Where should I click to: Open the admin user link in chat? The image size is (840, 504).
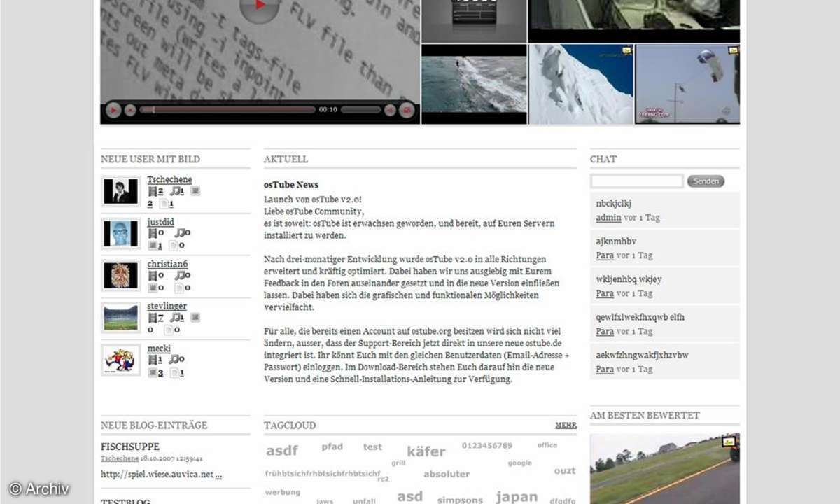(x=608, y=217)
